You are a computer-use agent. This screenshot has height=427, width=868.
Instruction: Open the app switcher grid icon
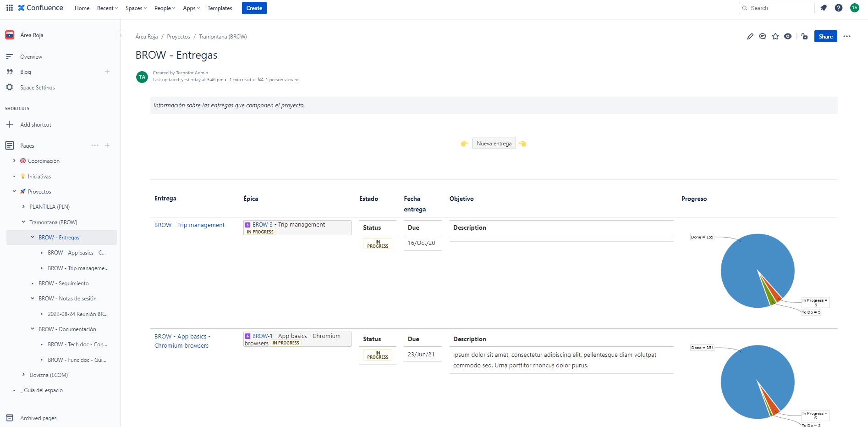pyautogui.click(x=9, y=8)
